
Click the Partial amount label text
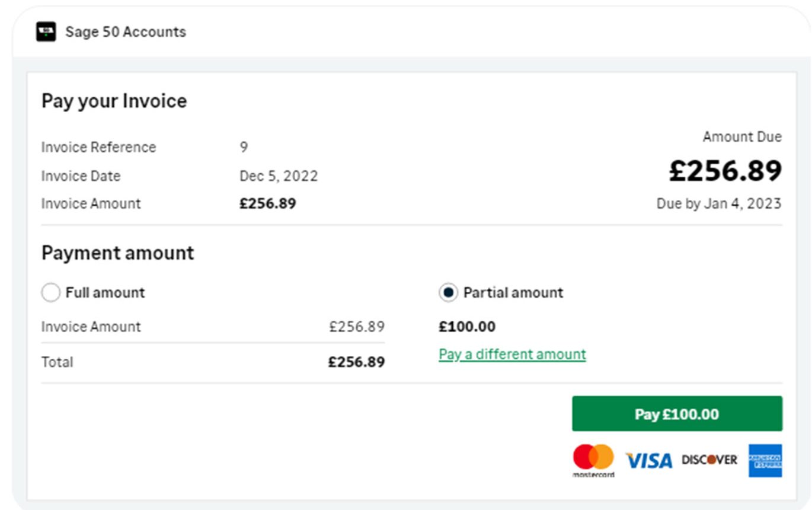click(513, 292)
